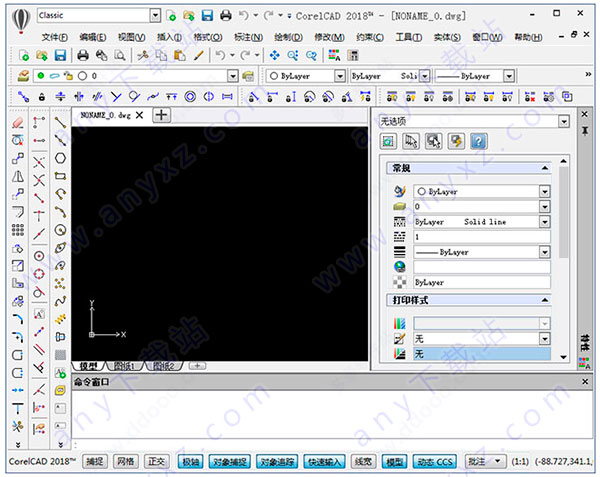Screen dimensions: 600x477
Task: Toggle 捕捉 snap in status bar
Action: (x=95, y=462)
